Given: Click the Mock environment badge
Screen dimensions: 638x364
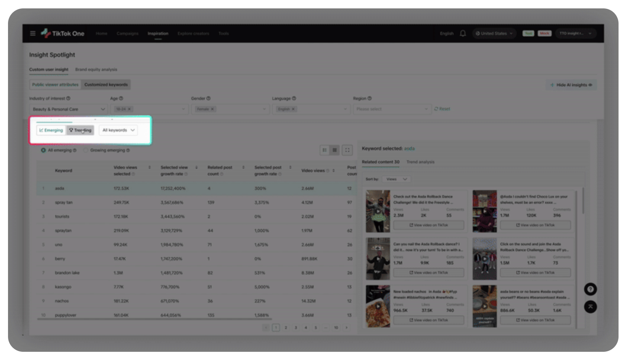Looking at the screenshot, I should [x=545, y=34].
